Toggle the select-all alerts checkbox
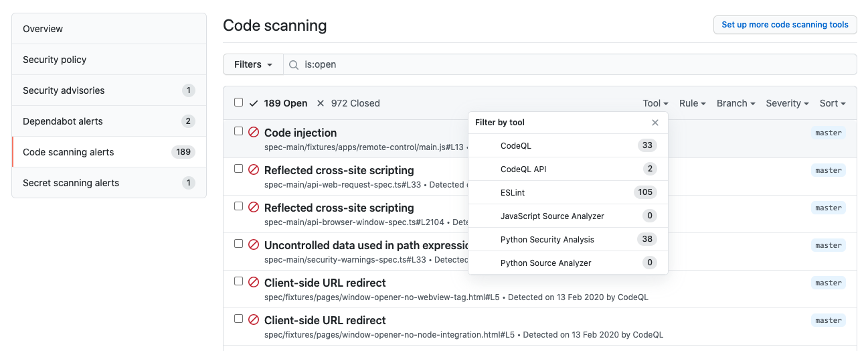This screenshot has width=868, height=351. point(239,102)
